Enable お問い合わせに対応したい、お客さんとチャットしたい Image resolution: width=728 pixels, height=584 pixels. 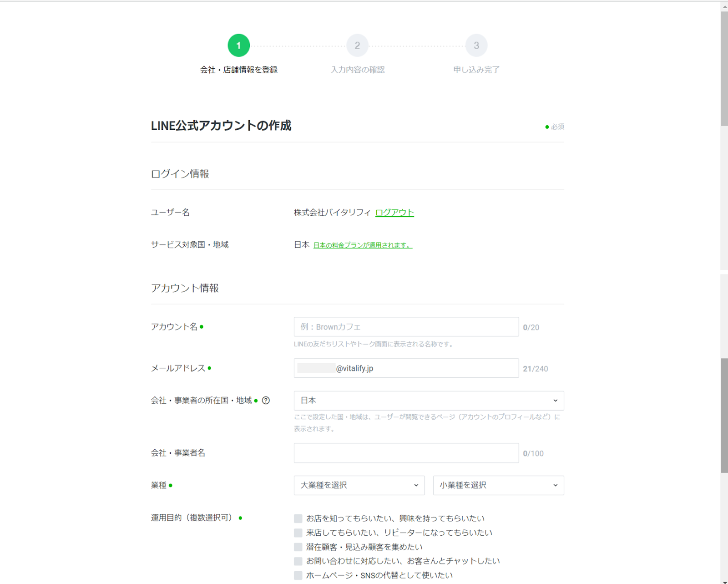(298, 561)
